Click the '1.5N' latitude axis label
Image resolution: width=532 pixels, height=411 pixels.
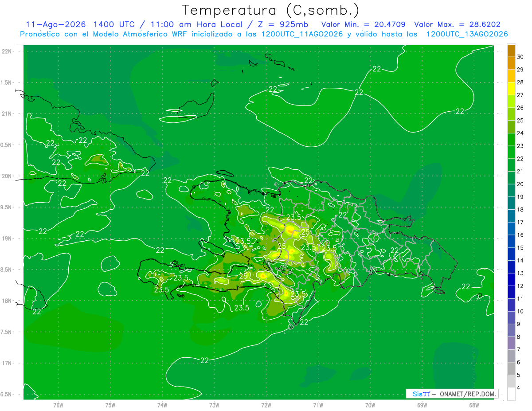7,82
